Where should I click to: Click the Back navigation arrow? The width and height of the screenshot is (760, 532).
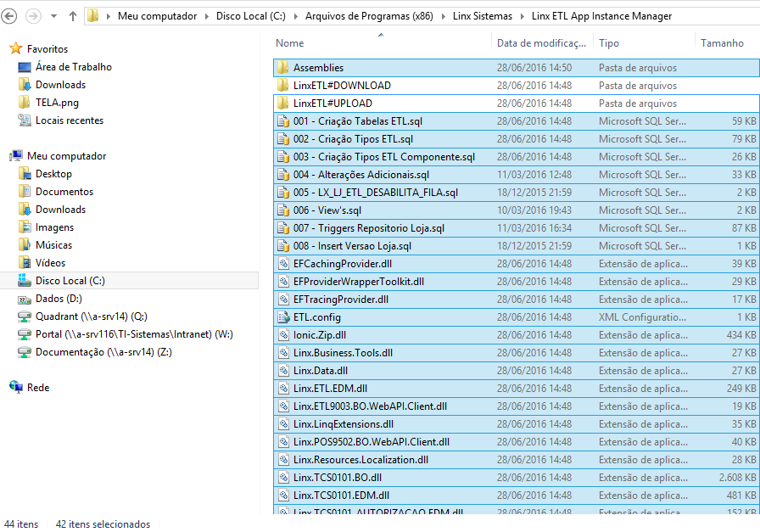click(11, 16)
